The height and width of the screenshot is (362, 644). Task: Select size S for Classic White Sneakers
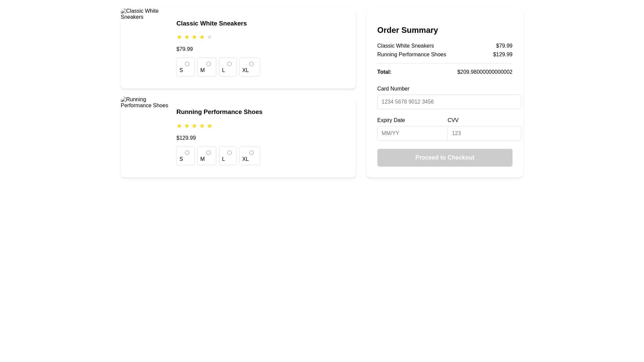click(187, 64)
